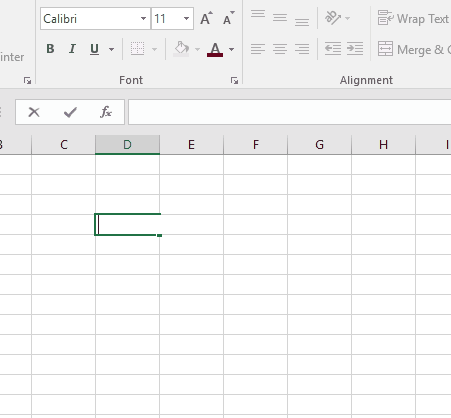Toggle Underline formatting

[x=94, y=49]
